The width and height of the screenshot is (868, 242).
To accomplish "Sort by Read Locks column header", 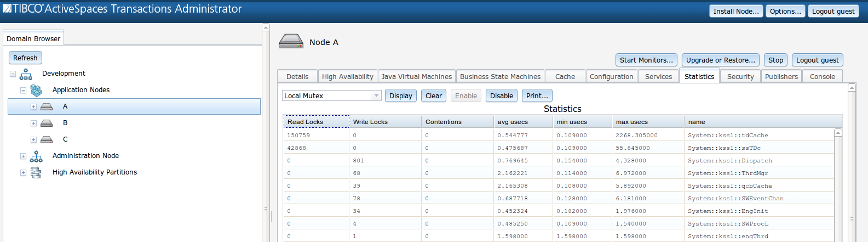I will pyautogui.click(x=316, y=122).
